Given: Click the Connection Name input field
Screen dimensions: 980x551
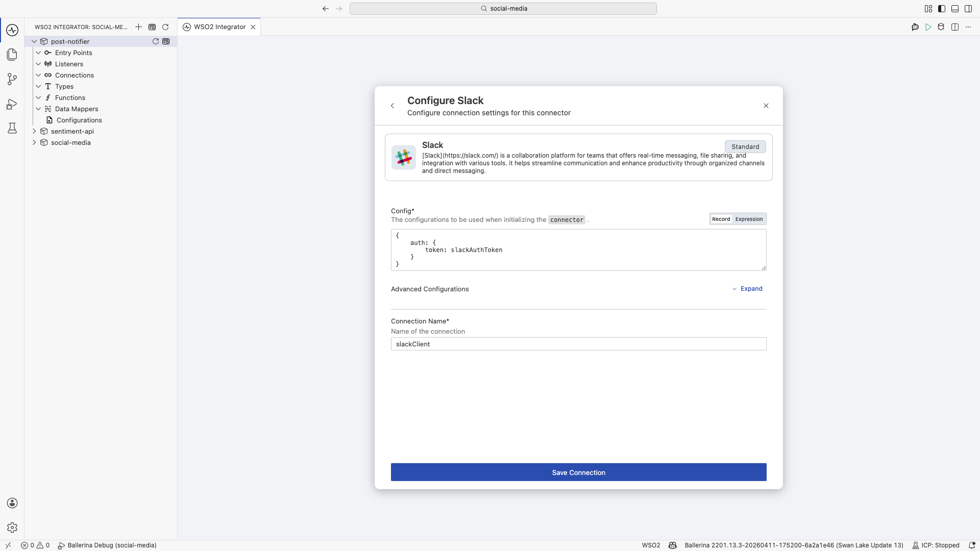Looking at the screenshot, I should [x=578, y=344].
